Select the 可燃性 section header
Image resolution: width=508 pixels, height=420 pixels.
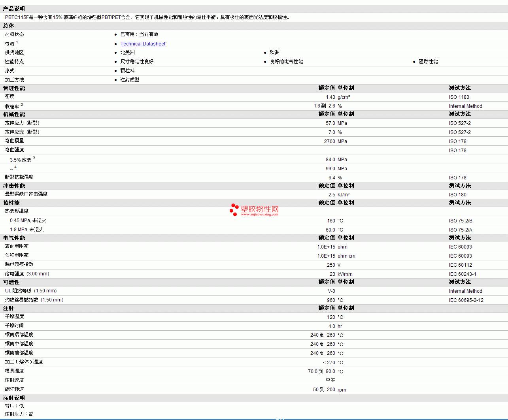click(x=11, y=282)
